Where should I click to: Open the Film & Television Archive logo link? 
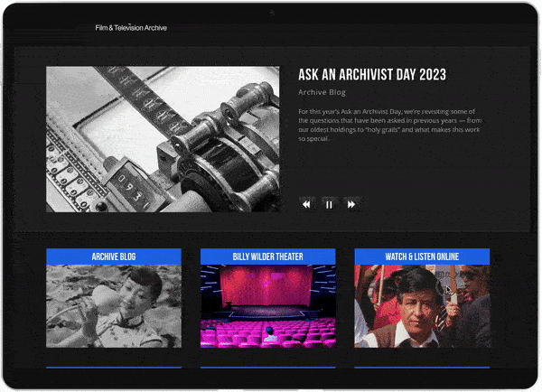click(131, 28)
